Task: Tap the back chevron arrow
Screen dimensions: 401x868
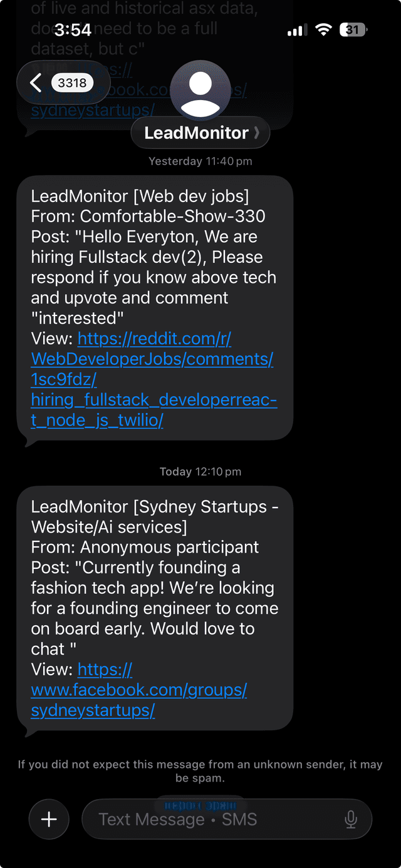Action: 35,82
